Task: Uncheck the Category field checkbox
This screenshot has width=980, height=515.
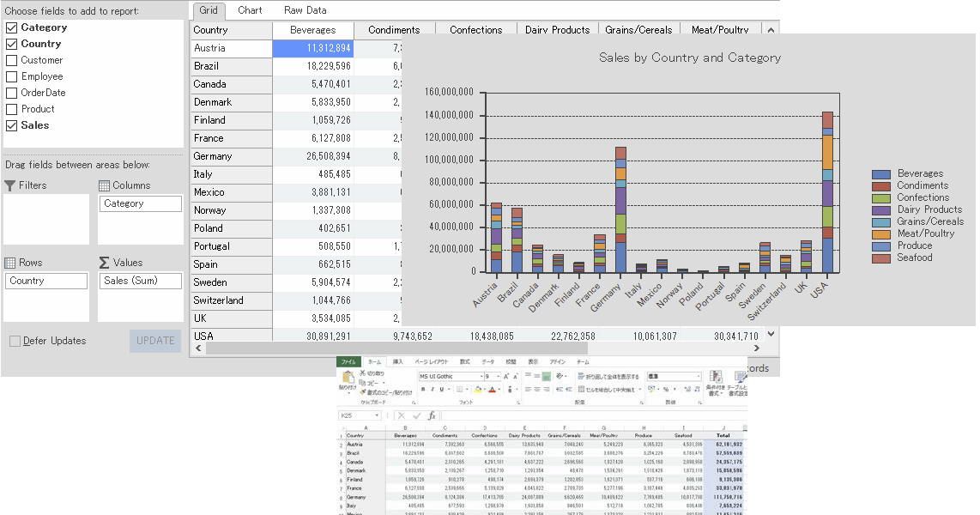Action: [x=12, y=27]
